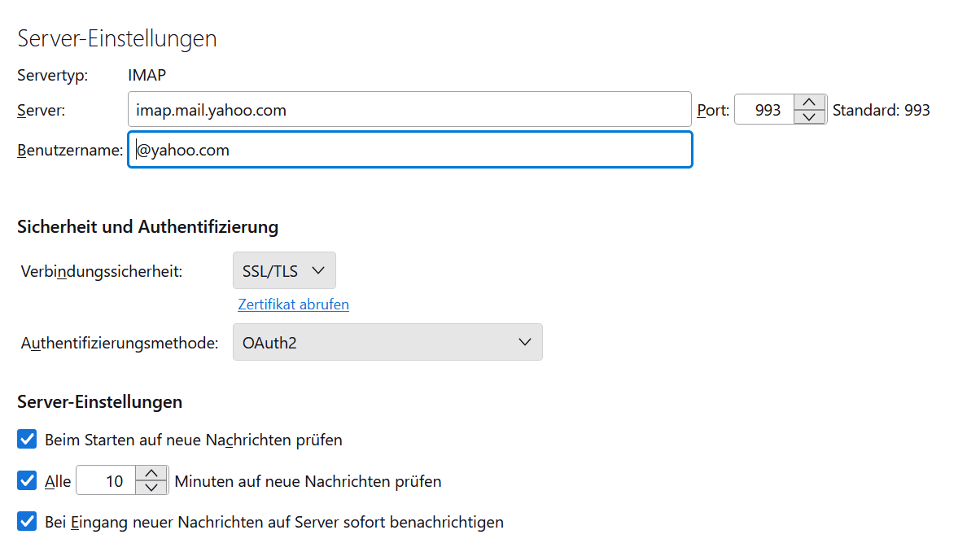980x552 pixels.
Task: Open the Verbindungssicherheit SSL/TLS dropdown
Action: [284, 270]
